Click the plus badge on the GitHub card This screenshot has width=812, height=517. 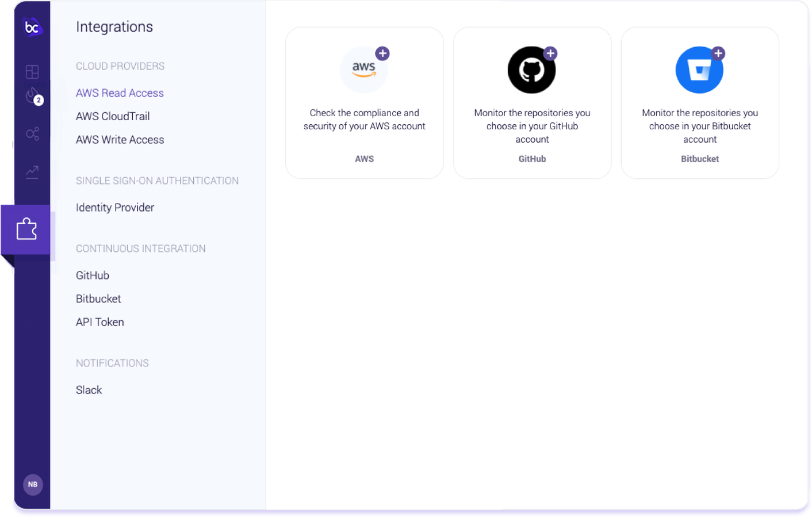pos(550,53)
